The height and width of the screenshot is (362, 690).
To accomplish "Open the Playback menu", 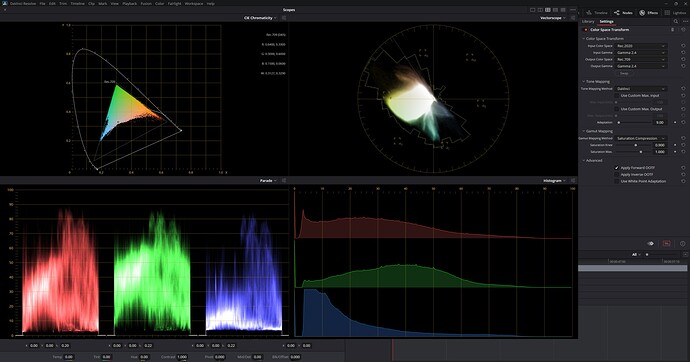I will point(129,4).
